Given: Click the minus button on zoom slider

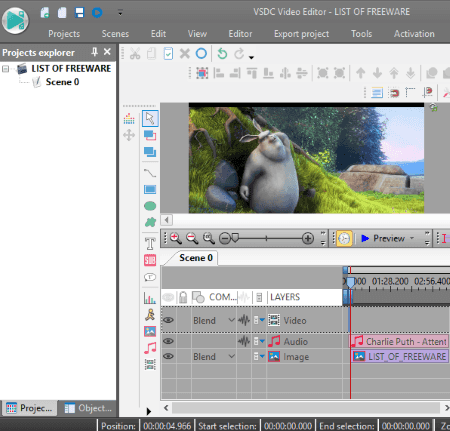Looking at the screenshot, I should tap(225, 238).
